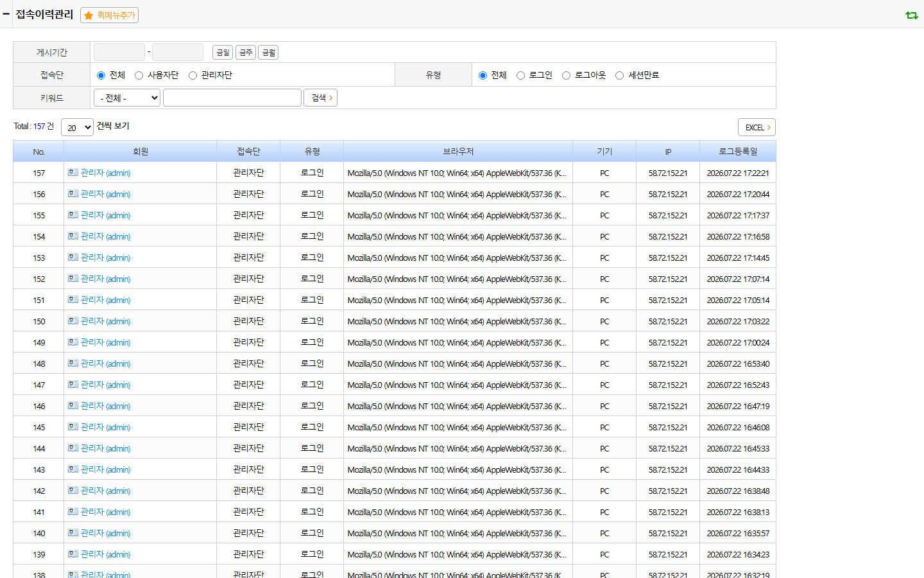The height and width of the screenshot is (578, 924).
Task: Click 관리자단 cell in row 141
Action: pos(249,512)
